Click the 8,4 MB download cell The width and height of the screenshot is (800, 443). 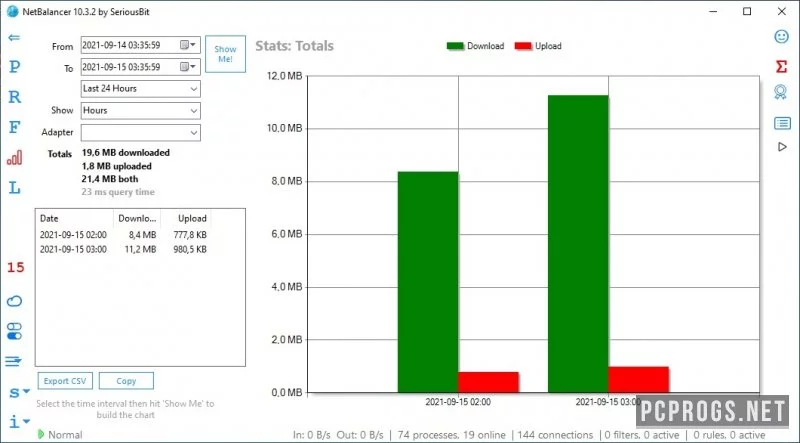(142, 235)
